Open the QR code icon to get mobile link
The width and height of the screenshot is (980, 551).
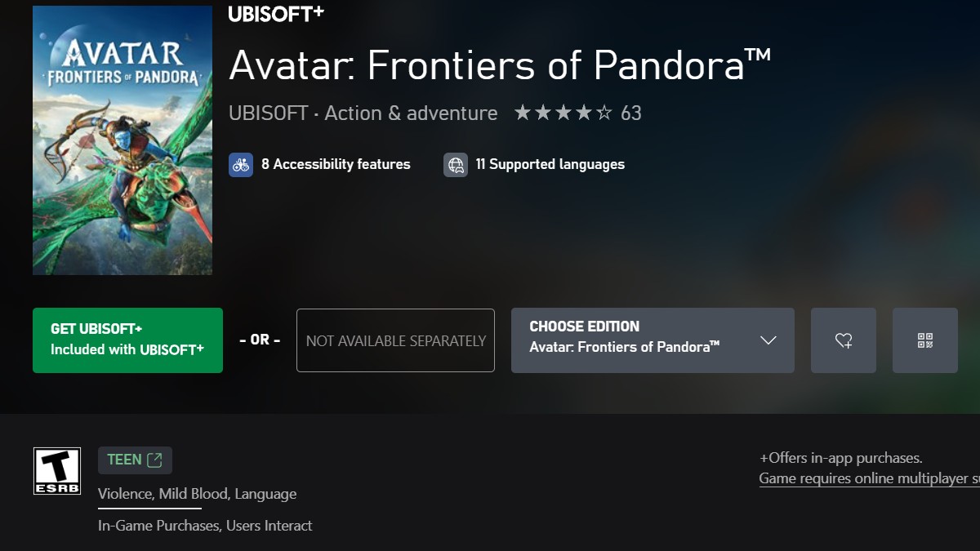(x=924, y=340)
